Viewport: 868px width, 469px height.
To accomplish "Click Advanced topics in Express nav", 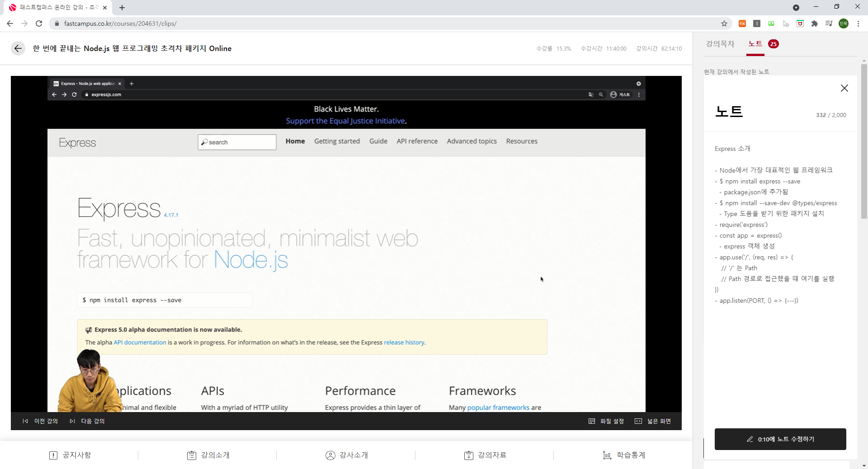I will pos(472,141).
